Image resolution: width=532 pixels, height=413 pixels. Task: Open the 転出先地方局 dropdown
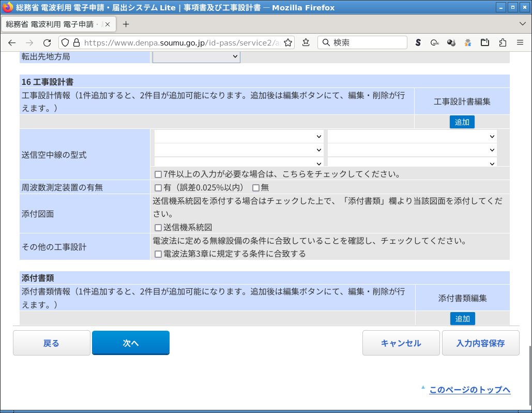[196, 56]
